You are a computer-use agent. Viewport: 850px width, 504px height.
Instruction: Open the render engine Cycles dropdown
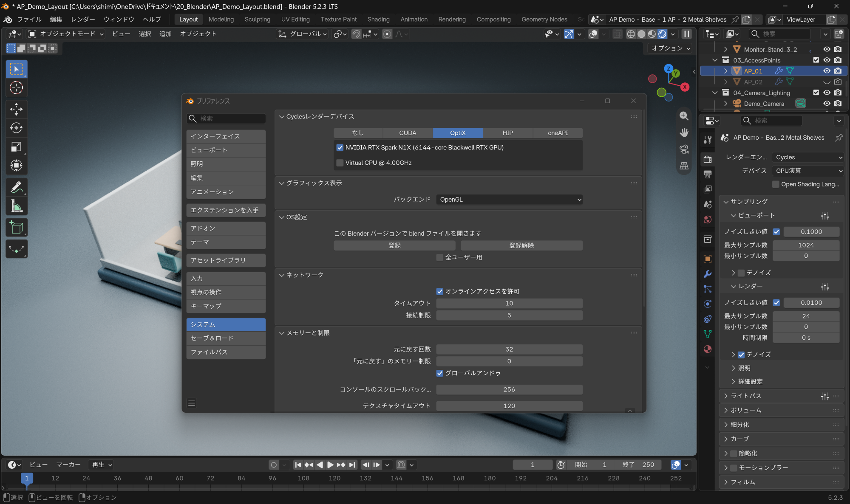point(808,158)
